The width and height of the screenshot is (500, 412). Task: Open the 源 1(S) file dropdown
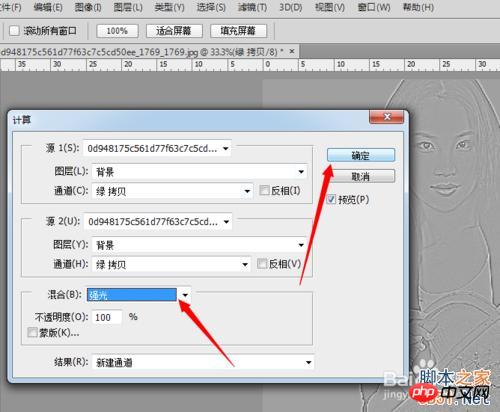pos(157,148)
